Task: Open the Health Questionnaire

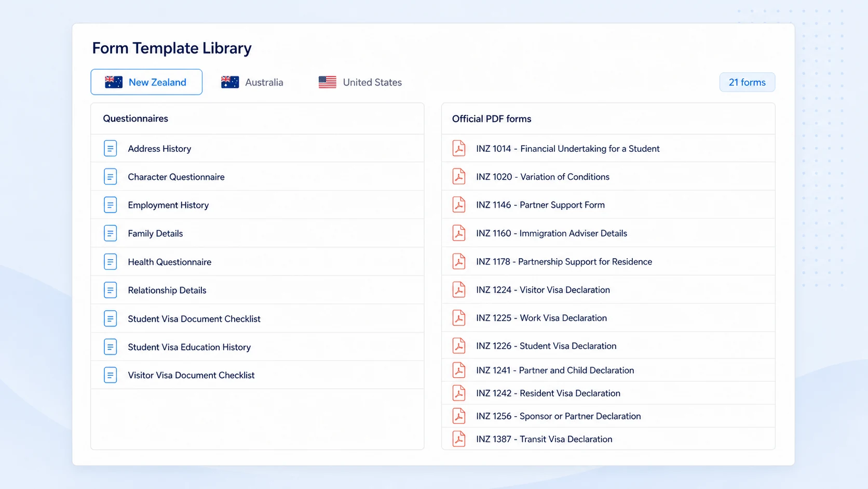Action: [257, 262]
